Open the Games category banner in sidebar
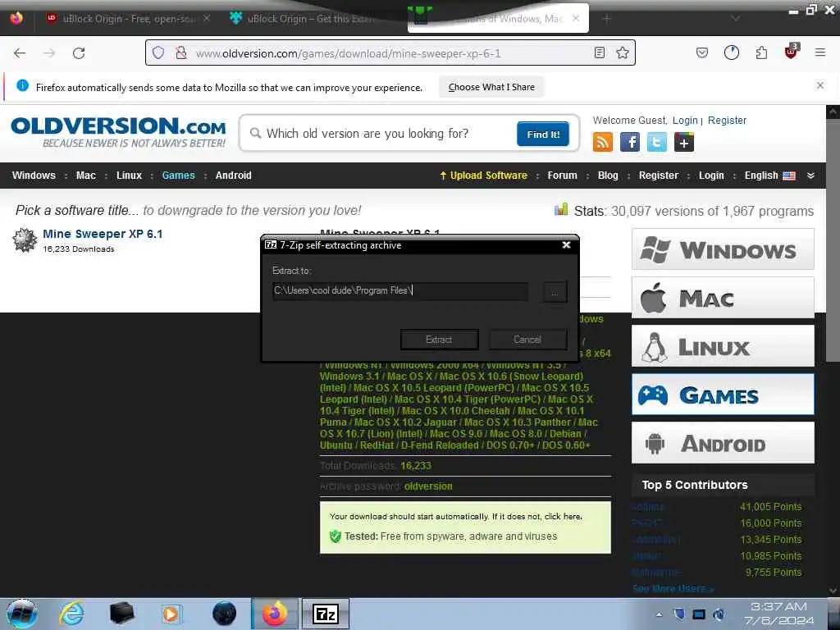The width and height of the screenshot is (840, 630). [x=723, y=395]
